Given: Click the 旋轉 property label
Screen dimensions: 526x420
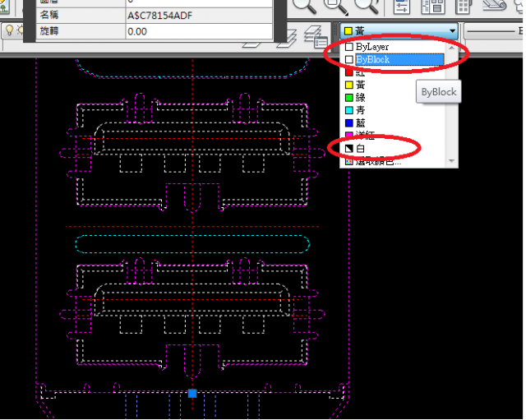Looking at the screenshot, I should [x=49, y=31].
